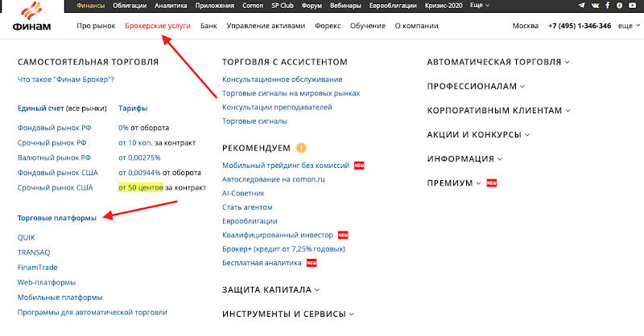This screenshot has height=336, width=644.
Task: Select Приложения in top bar
Action: (x=215, y=6)
